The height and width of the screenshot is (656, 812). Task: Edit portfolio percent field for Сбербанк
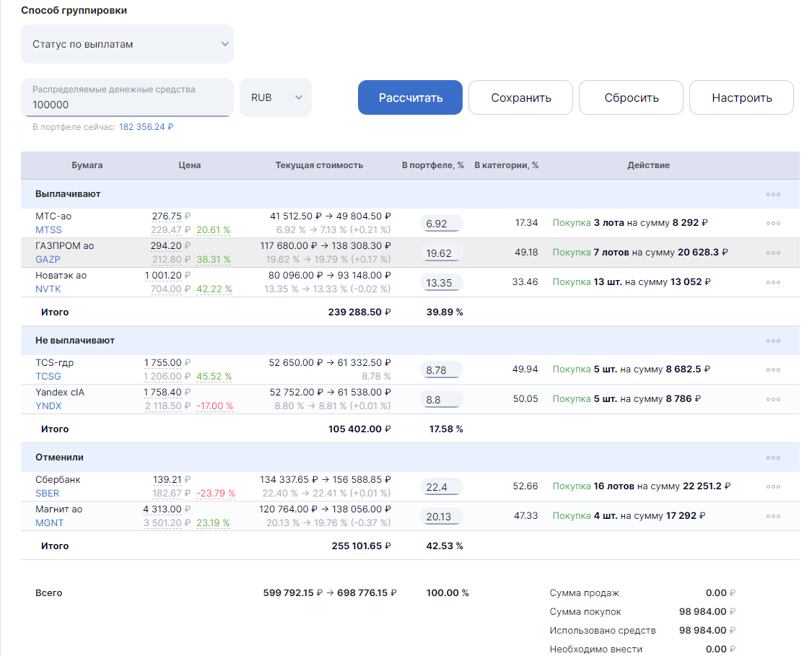coord(441,487)
